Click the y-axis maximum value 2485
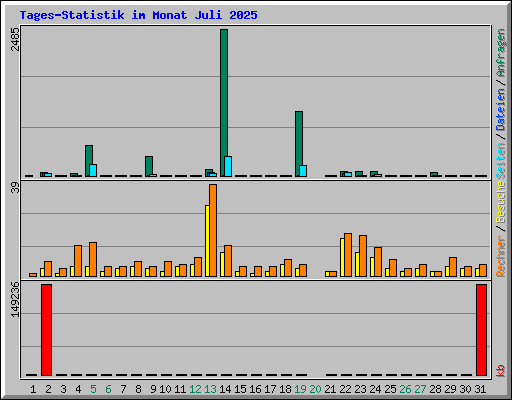This screenshot has width=512, height=400. point(15,39)
